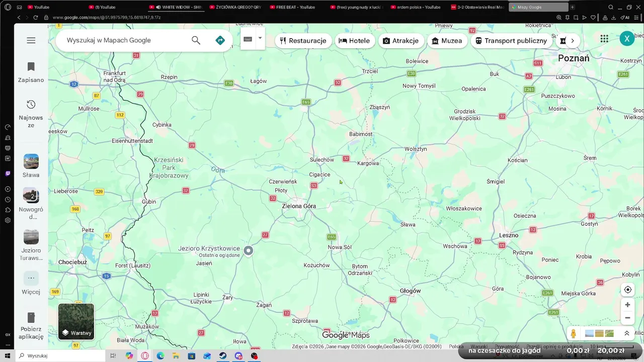
Task: Click the Leszno city label
Action: click(509, 235)
